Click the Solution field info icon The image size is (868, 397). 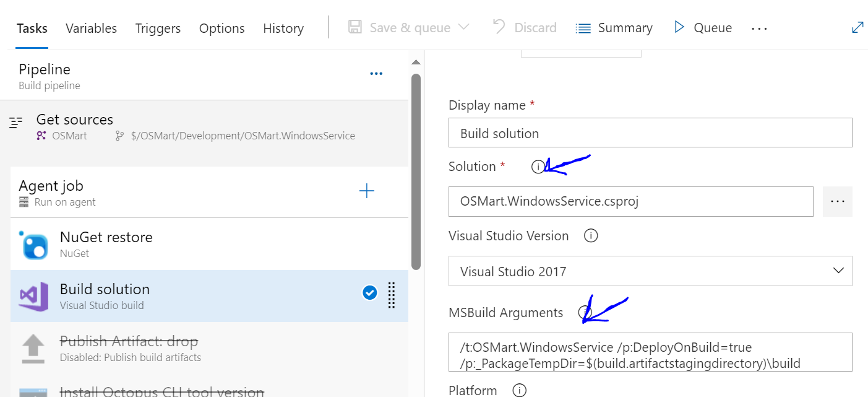click(x=538, y=167)
